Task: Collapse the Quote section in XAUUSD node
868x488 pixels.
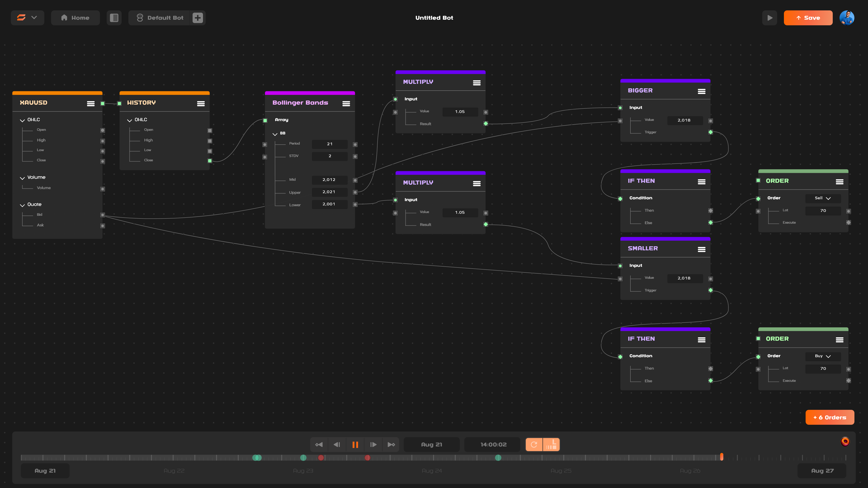Action: [x=22, y=205]
